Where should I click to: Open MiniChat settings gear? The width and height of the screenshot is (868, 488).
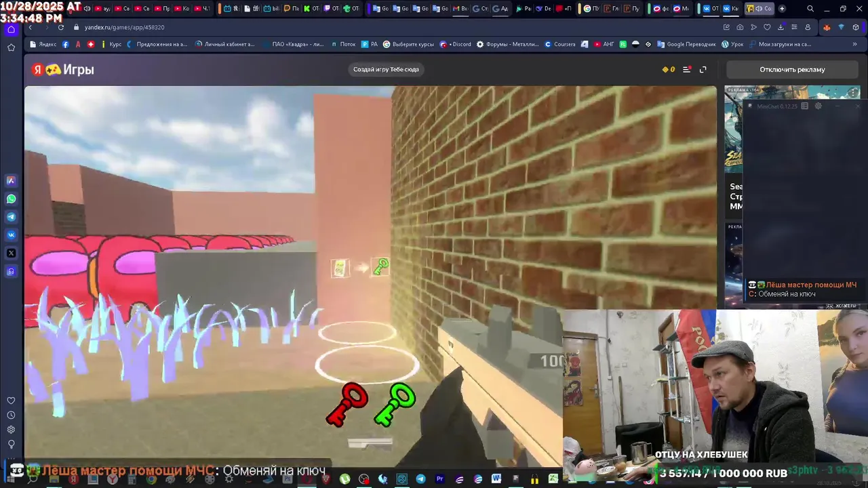coord(818,106)
